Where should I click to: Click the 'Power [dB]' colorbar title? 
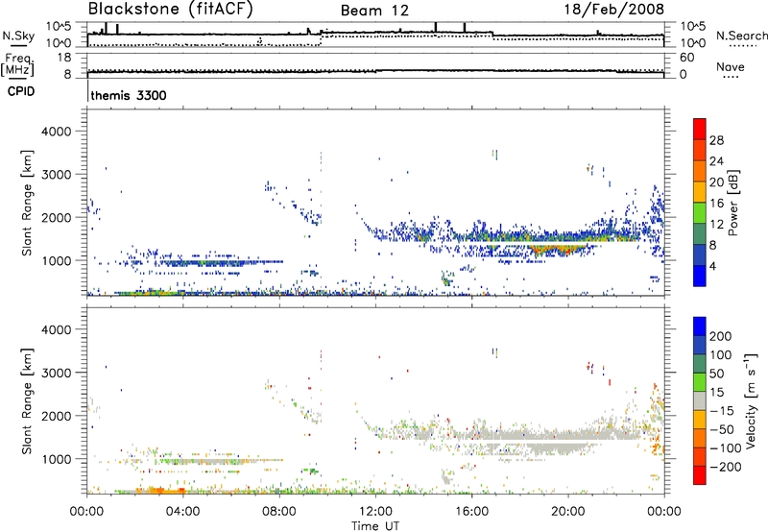[x=732, y=203]
